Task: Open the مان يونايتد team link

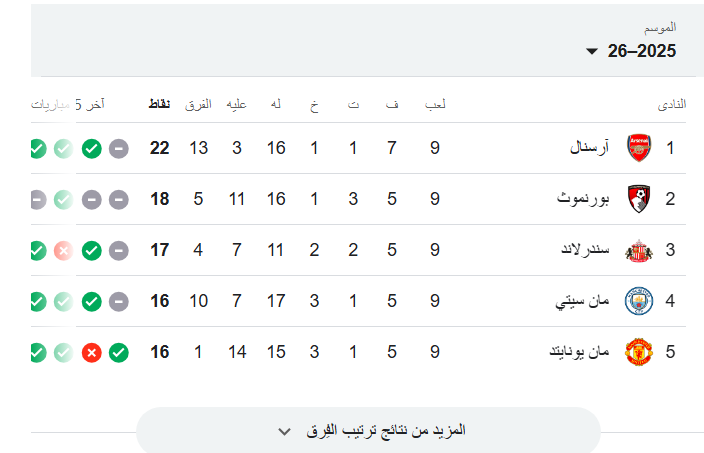Action: (578, 352)
